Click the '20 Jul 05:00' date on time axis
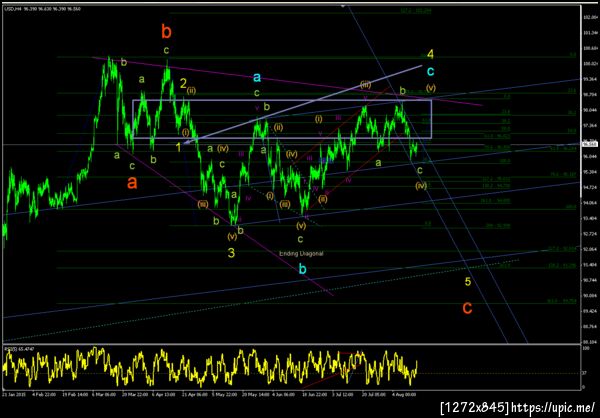This screenshot has height=418, width=600. (x=375, y=393)
